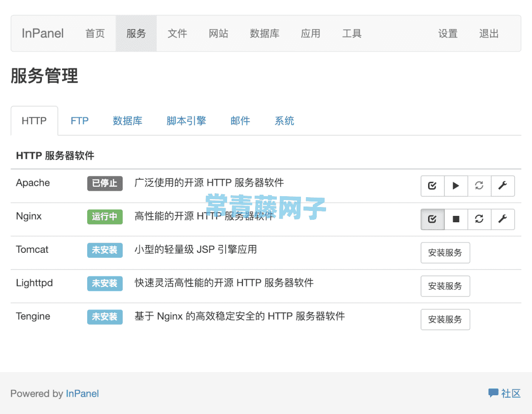Click the 社区 speech bubble icon
Image resolution: width=532 pixels, height=414 pixels.
pyautogui.click(x=494, y=393)
